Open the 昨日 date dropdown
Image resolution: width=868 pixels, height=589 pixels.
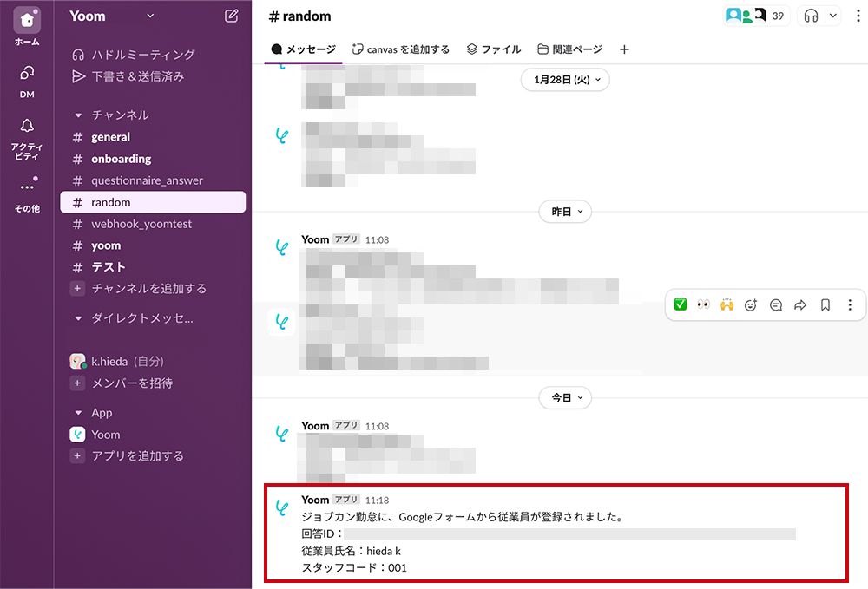click(x=565, y=212)
